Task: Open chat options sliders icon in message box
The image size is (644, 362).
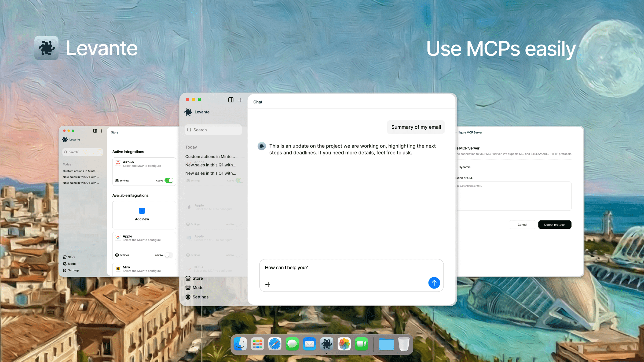Action: pos(268,285)
